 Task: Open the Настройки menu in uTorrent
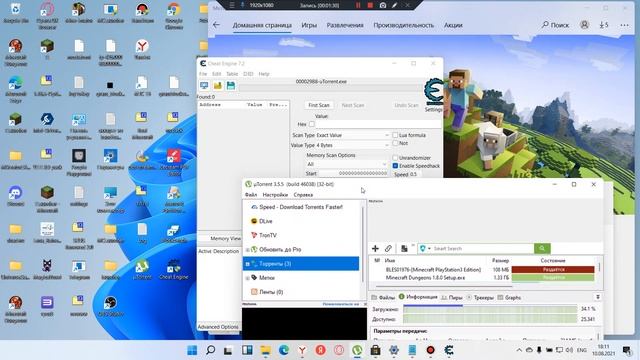275,195
